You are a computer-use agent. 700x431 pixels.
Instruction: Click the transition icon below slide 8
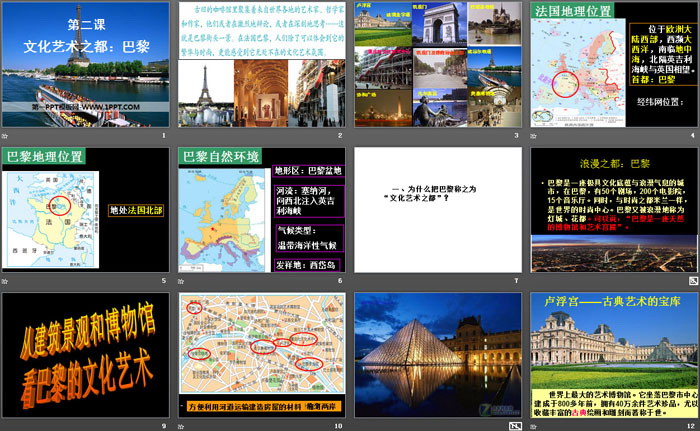coord(534,281)
